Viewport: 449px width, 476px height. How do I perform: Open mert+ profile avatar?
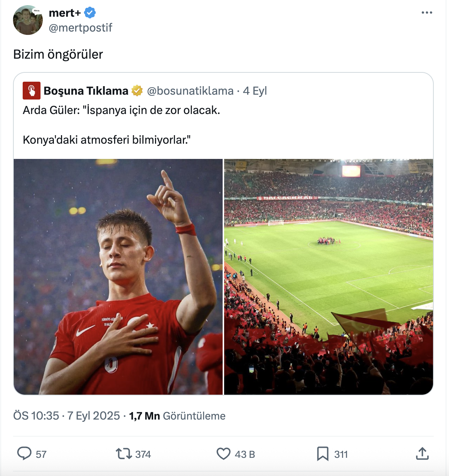pyautogui.click(x=28, y=20)
